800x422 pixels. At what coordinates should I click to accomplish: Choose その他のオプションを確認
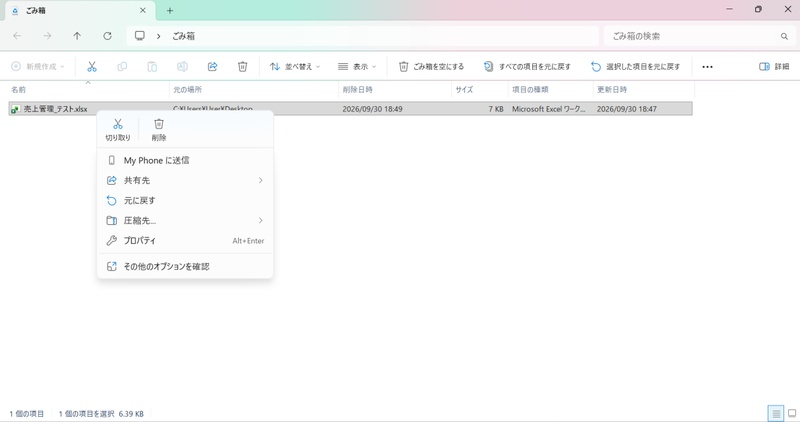185,266
